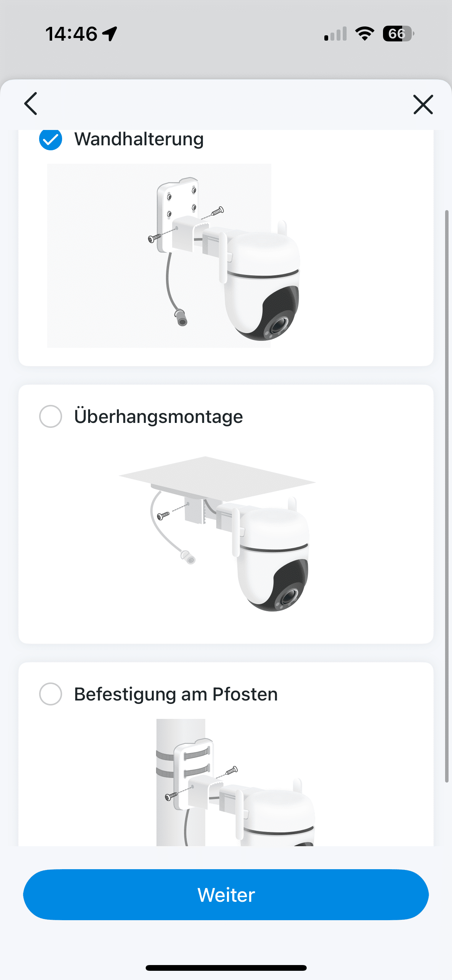Tap the Befestigung am Pfosten label
Screen dimensions: 452x980
pos(176,694)
